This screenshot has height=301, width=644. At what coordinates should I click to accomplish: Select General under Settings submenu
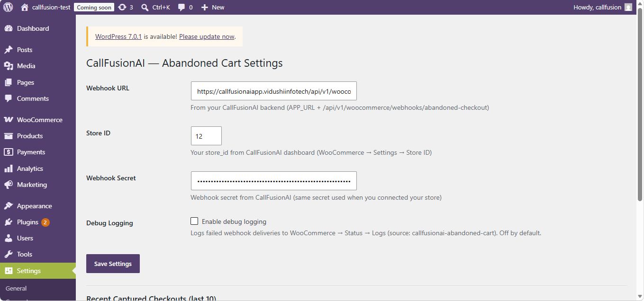coord(16,288)
